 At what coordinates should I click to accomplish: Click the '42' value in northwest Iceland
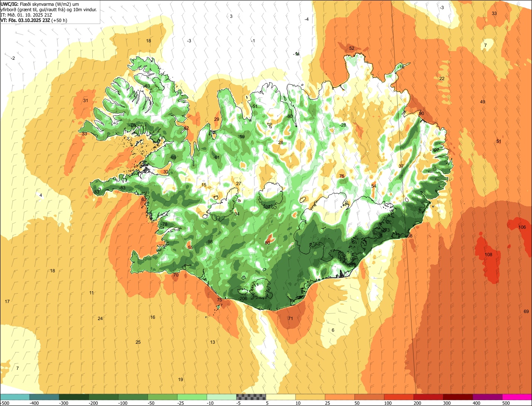coord(186,128)
